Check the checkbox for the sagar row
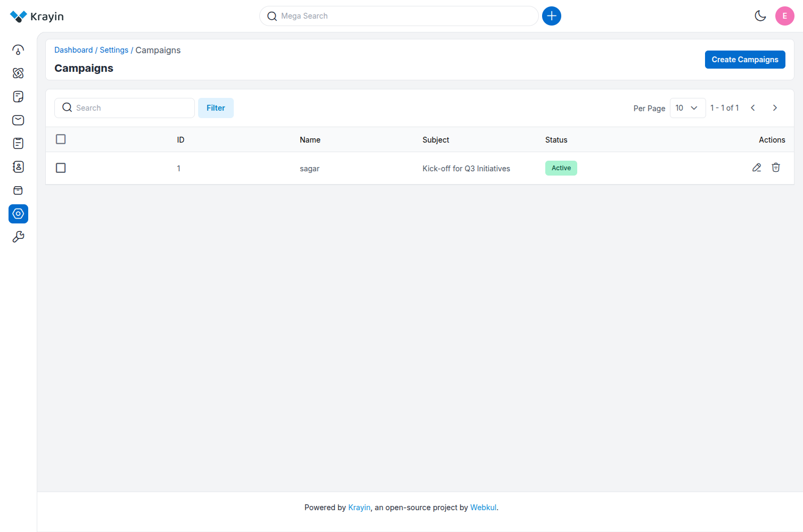 61,168
